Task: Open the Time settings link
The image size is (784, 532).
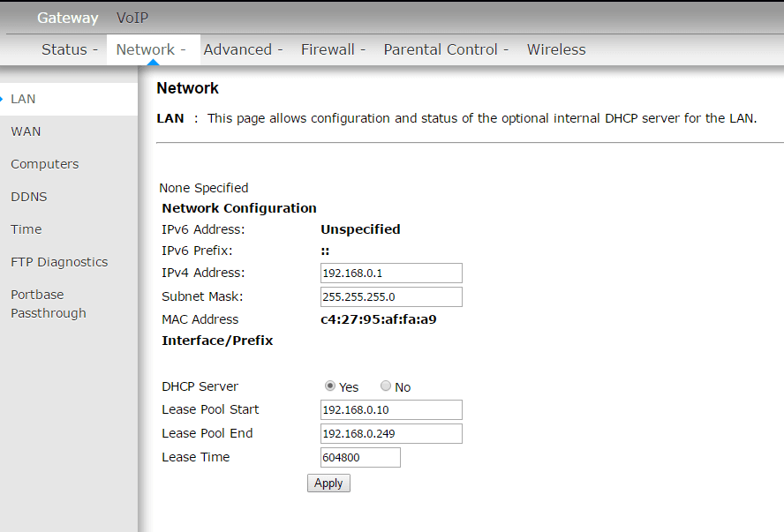Action: coord(26,229)
